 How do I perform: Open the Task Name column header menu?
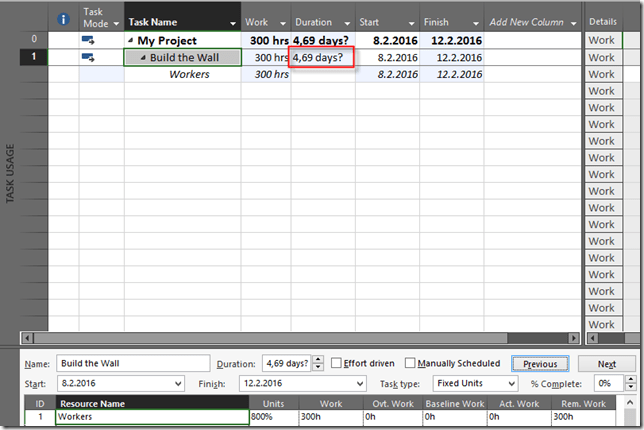(233, 23)
